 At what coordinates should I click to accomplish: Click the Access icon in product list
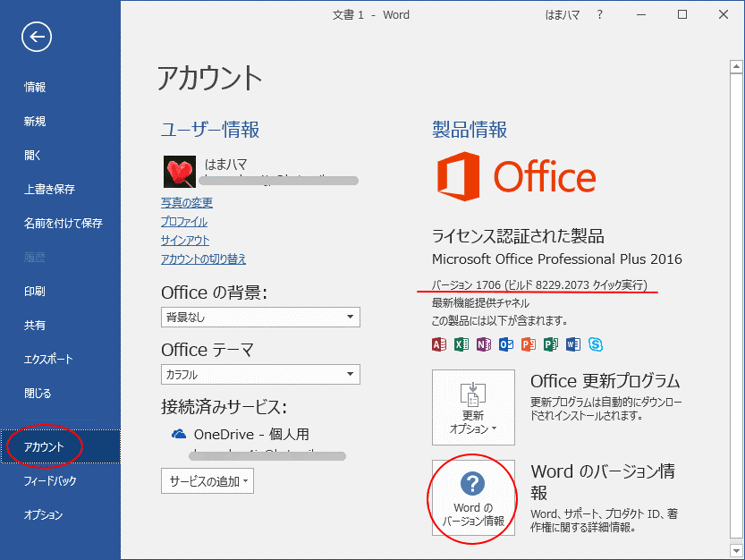point(439,344)
